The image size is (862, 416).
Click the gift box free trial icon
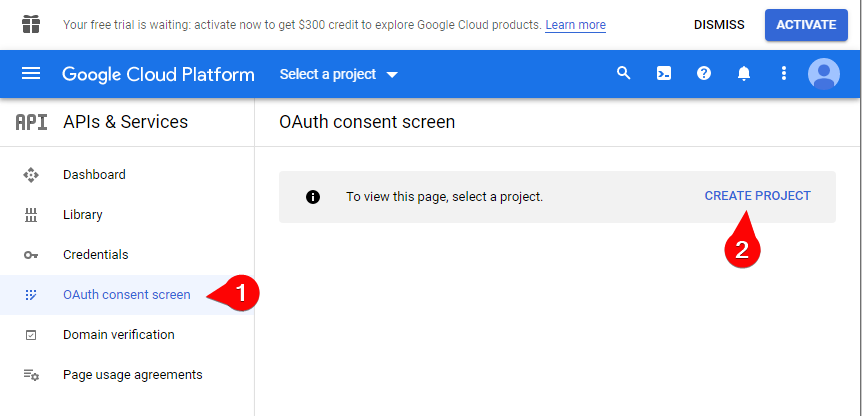(x=32, y=24)
